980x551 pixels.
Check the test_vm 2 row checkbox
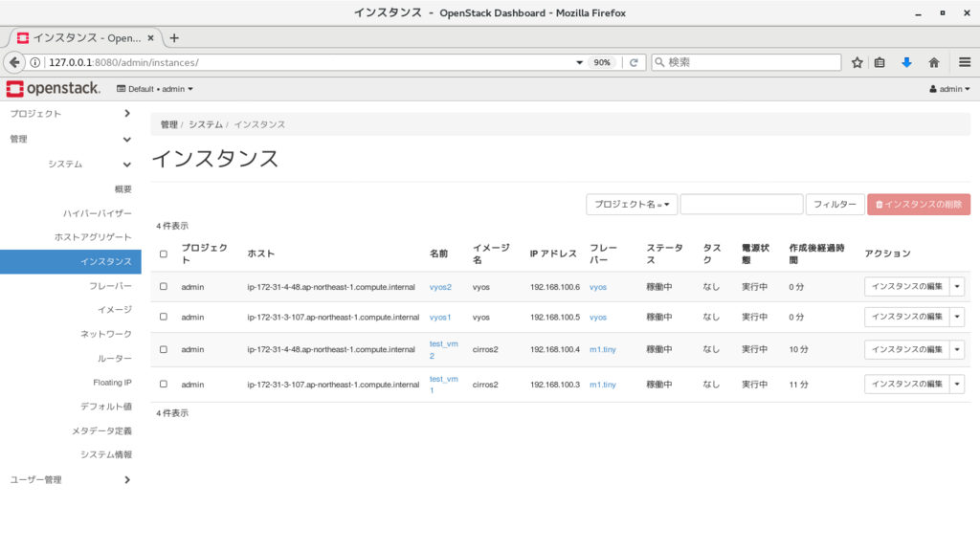163,350
